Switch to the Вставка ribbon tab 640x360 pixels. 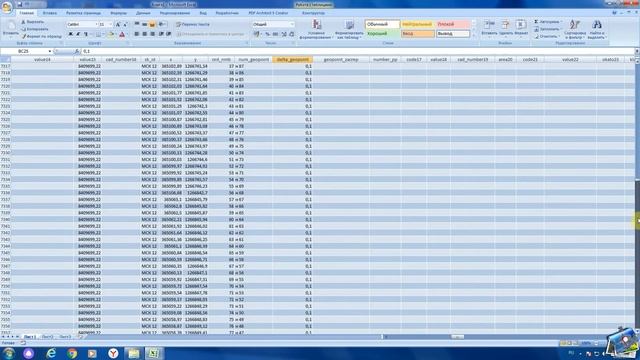(50, 13)
